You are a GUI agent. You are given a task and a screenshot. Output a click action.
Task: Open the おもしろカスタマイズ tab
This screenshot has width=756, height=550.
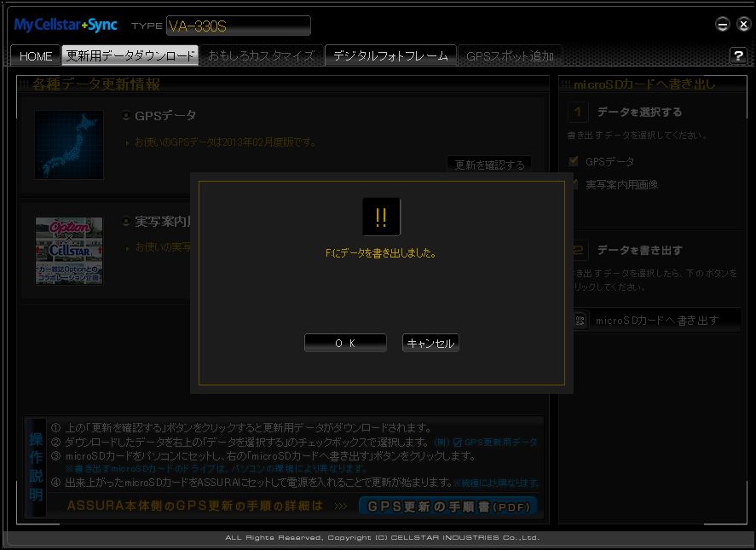click(261, 56)
